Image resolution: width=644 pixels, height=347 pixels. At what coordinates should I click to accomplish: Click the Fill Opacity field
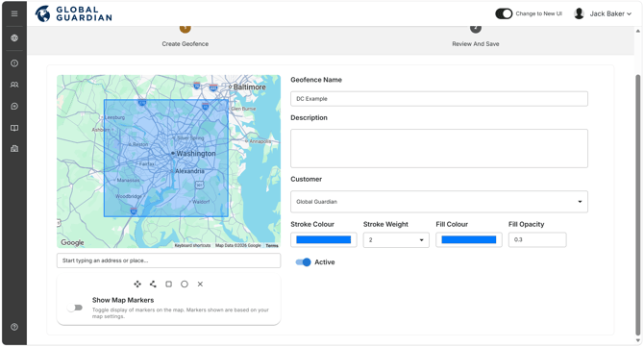pos(537,239)
